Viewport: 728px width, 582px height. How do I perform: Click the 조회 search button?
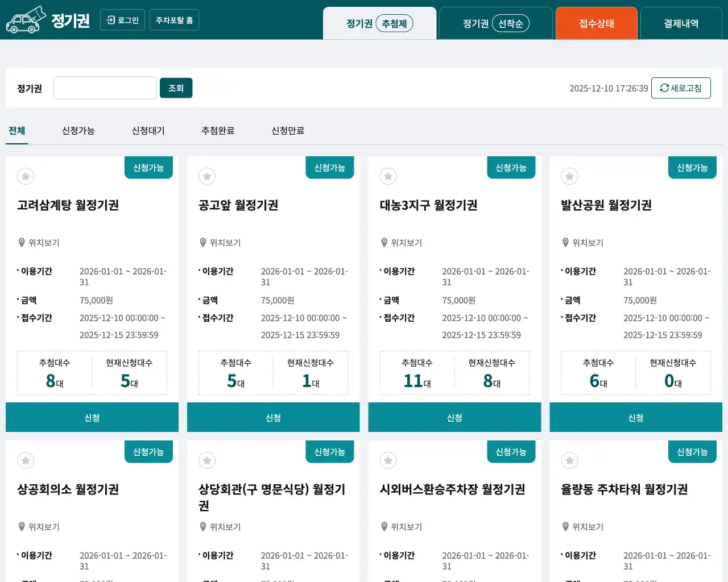pos(176,88)
